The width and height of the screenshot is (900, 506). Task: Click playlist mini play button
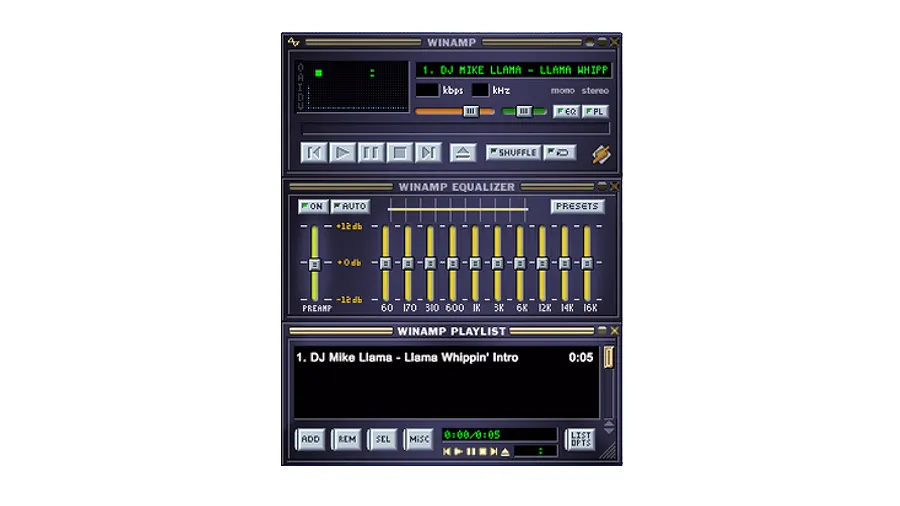459,452
